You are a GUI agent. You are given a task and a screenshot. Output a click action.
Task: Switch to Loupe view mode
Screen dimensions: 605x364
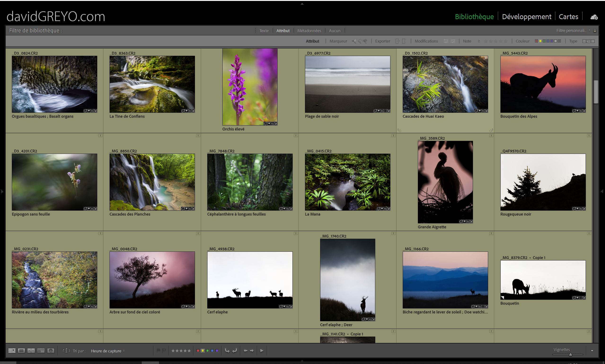tap(21, 351)
